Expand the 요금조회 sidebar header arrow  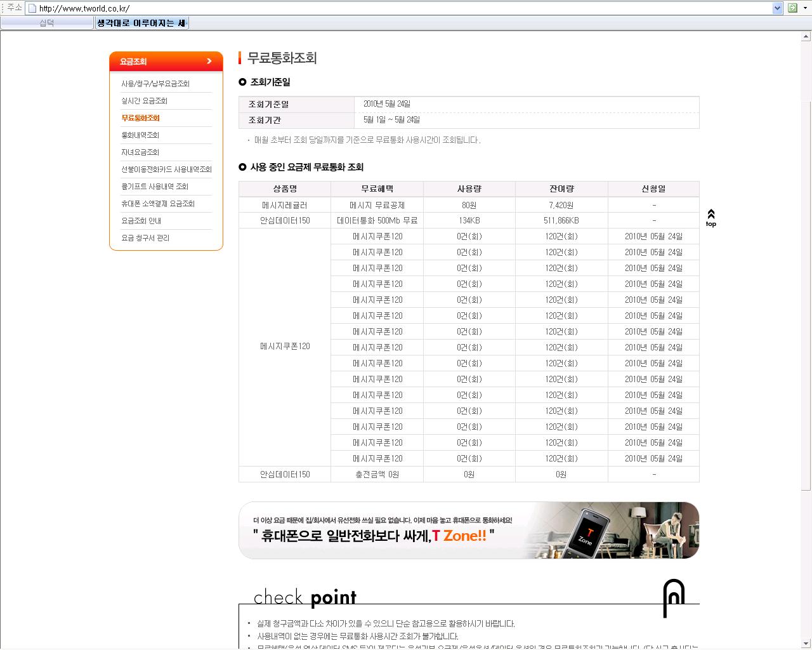coord(209,61)
